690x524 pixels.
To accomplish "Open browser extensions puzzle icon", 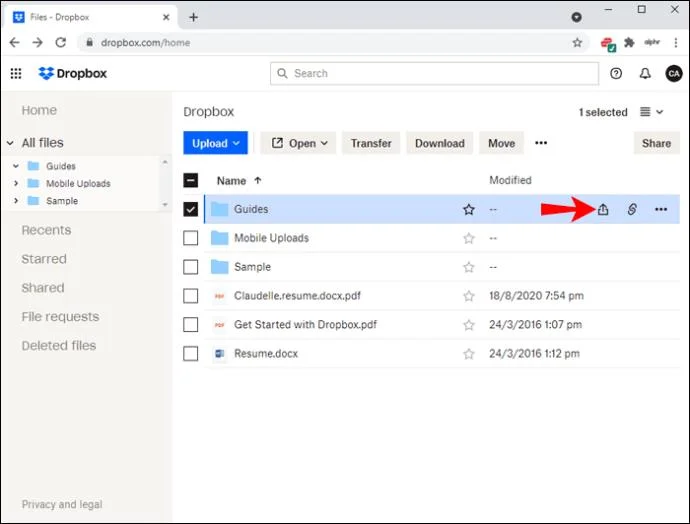I will (629, 43).
